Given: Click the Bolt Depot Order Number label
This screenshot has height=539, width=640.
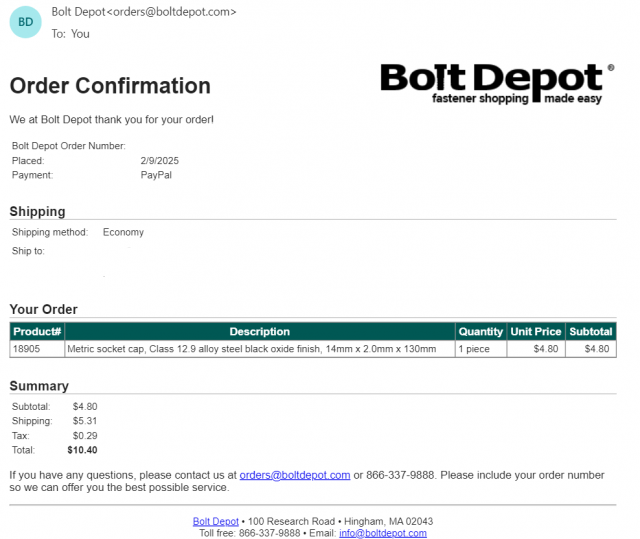Looking at the screenshot, I should coord(69,146).
